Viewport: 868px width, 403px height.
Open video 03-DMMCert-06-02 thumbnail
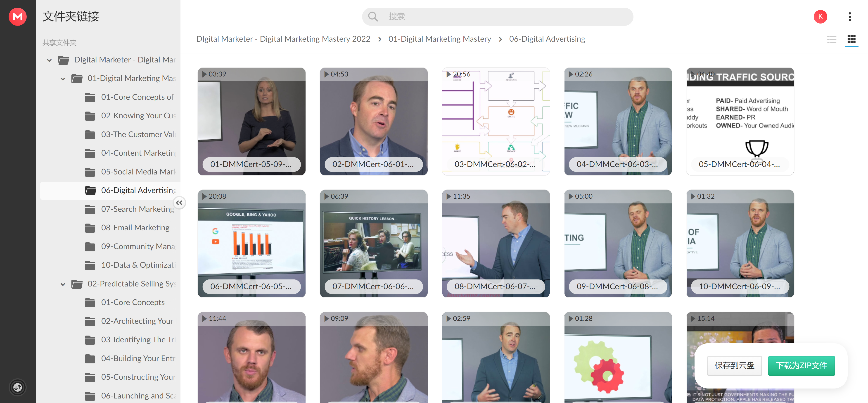[x=496, y=122]
